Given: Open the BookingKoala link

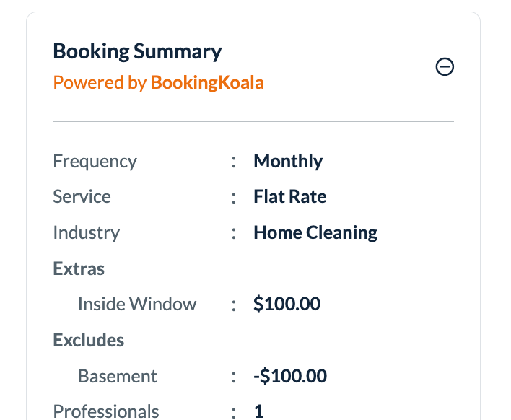Looking at the screenshot, I should (207, 83).
